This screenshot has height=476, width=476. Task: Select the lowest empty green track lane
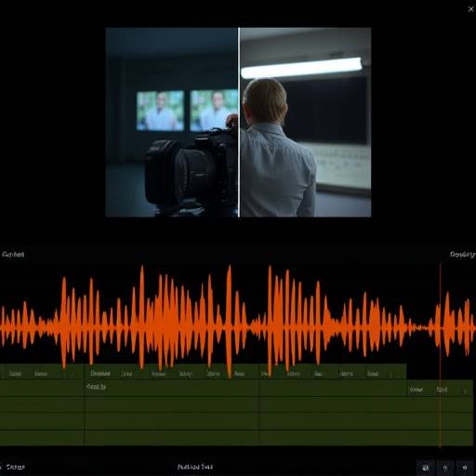click(236, 438)
